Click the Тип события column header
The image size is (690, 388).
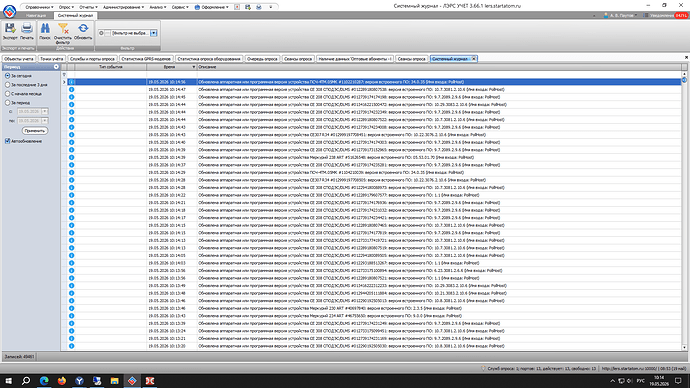pyautogui.click(x=110, y=67)
